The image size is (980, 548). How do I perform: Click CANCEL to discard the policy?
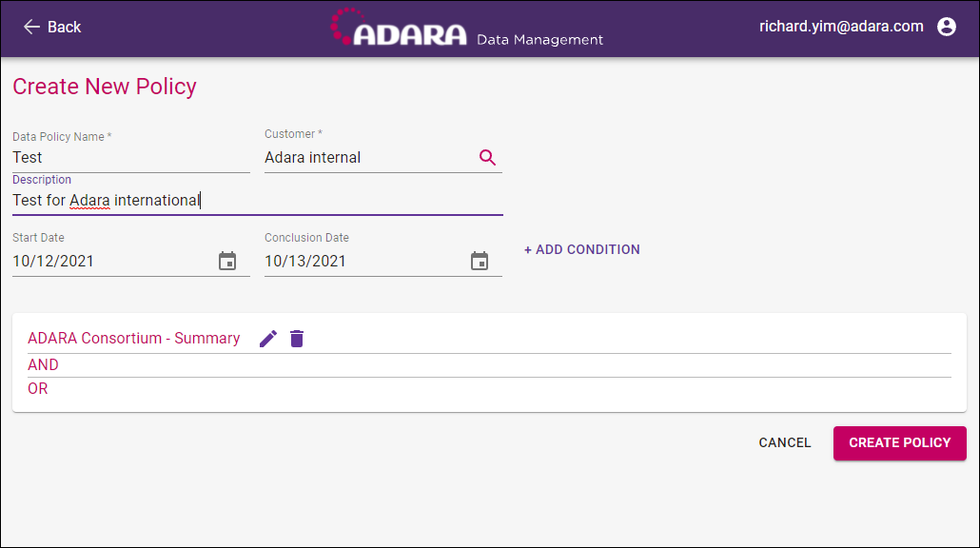point(784,442)
